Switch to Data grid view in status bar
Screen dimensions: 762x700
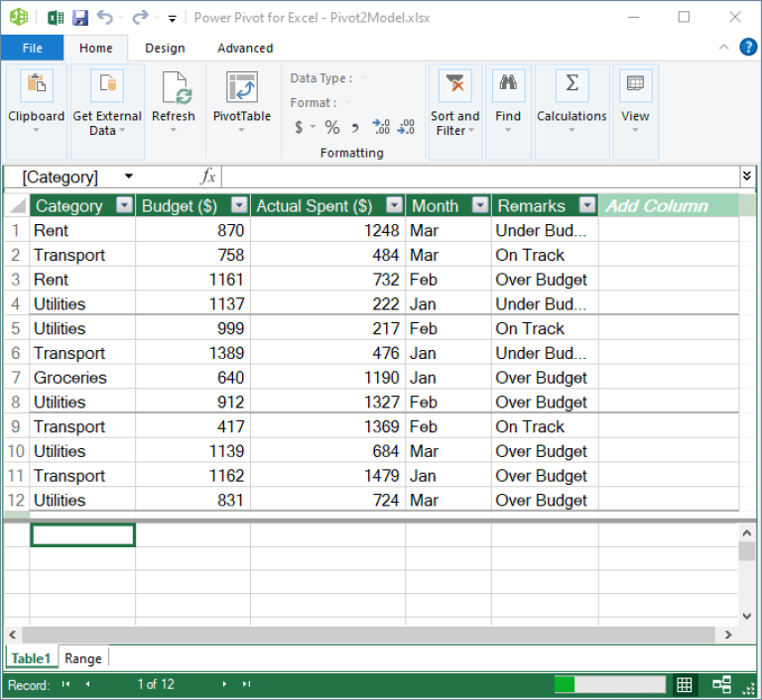point(685,684)
